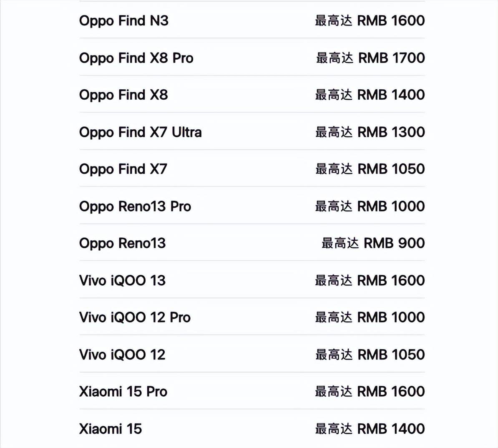The width and height of the screenshot is (498, 448).
Task: Click the Oppo Find N3 row label
Action: tap(123, 20)
